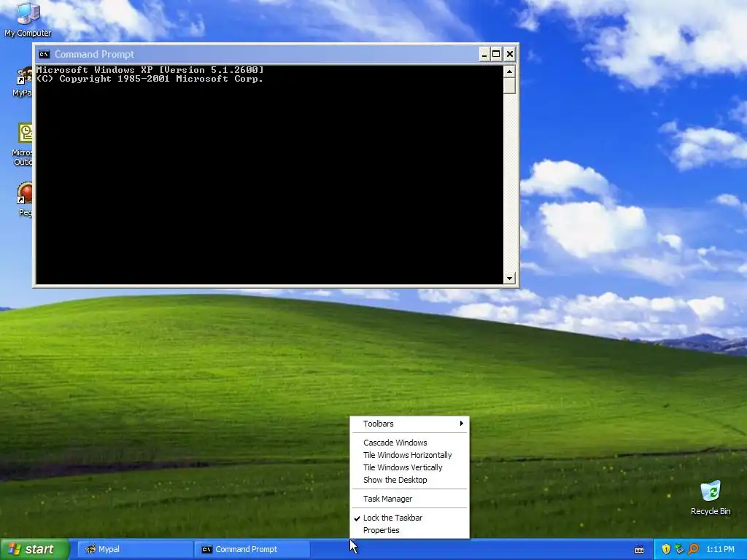Viewport: 747px width, 560px height.
Task: Click the keyboard language bar icon
Action: tap(639, 550)
